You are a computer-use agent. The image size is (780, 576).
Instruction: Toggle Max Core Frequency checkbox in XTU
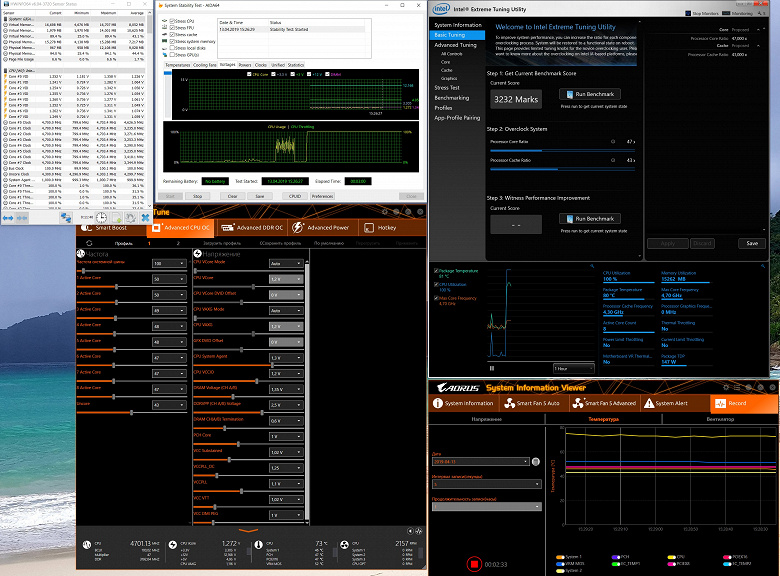pos(436,298)
